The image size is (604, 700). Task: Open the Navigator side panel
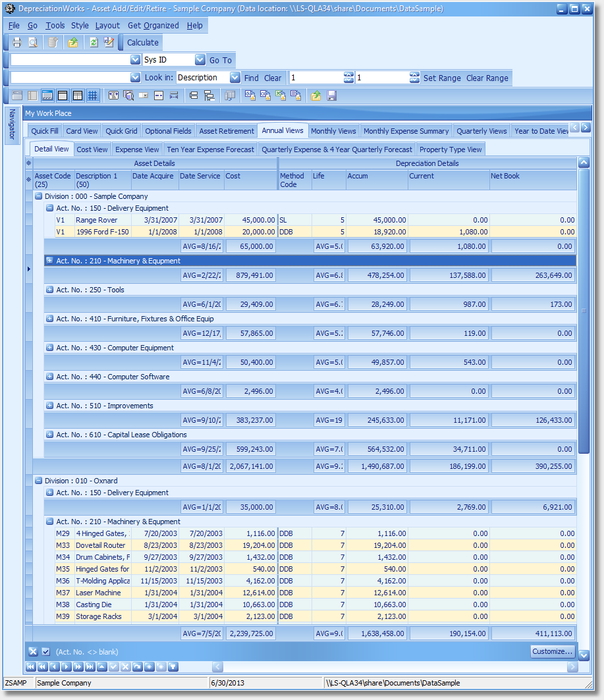pos(12,124)
